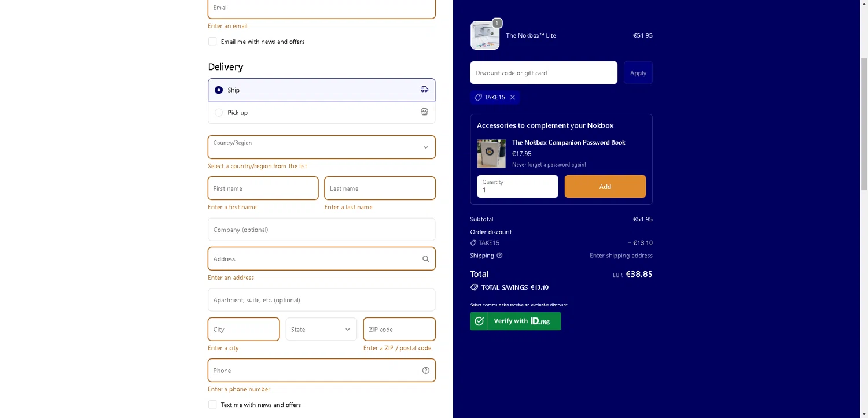Click The Nokbox™ Lite product name
Image resolution: width=868 pixels, height=418 pixels.
pos(531,35)
